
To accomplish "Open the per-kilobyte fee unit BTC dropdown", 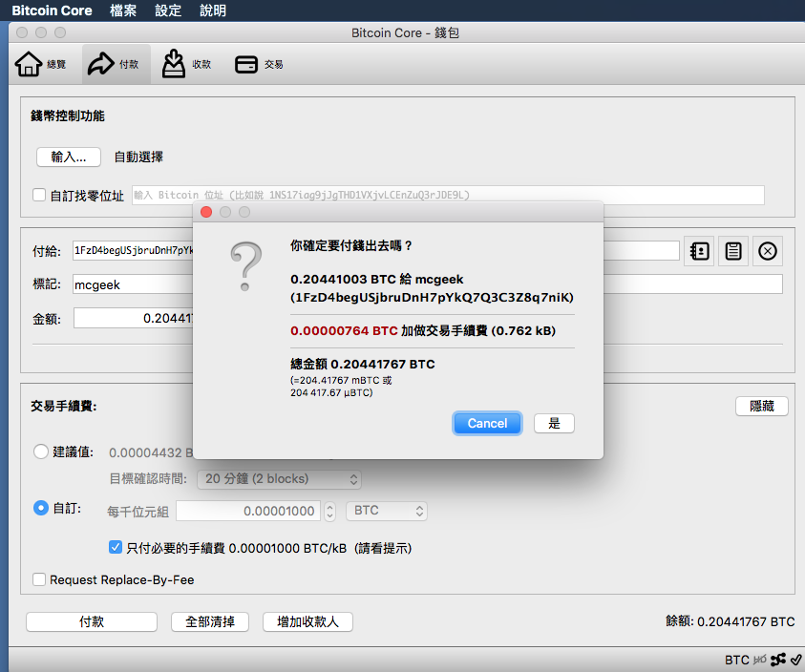I will (x=387, y=511).
